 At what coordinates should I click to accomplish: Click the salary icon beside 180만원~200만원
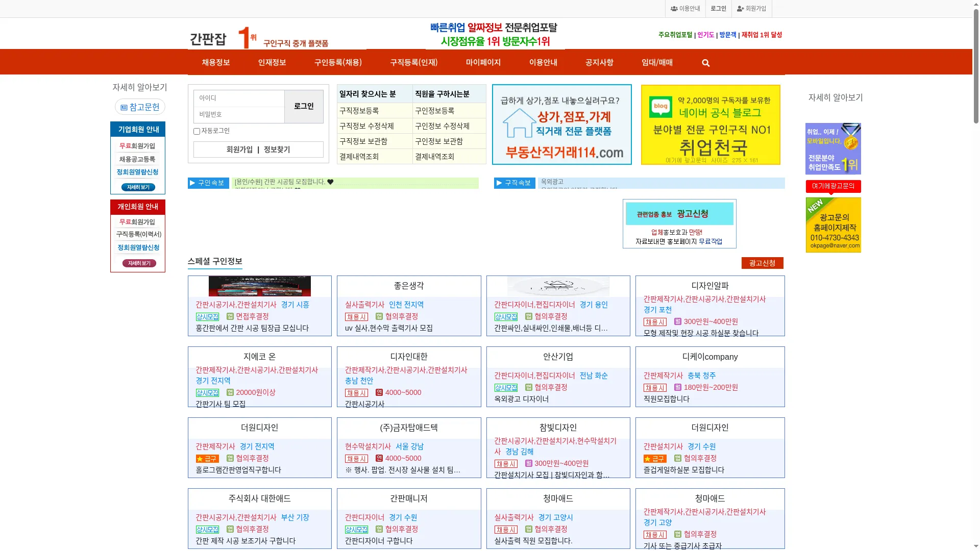pyautogui.click(x=678, y=387)
